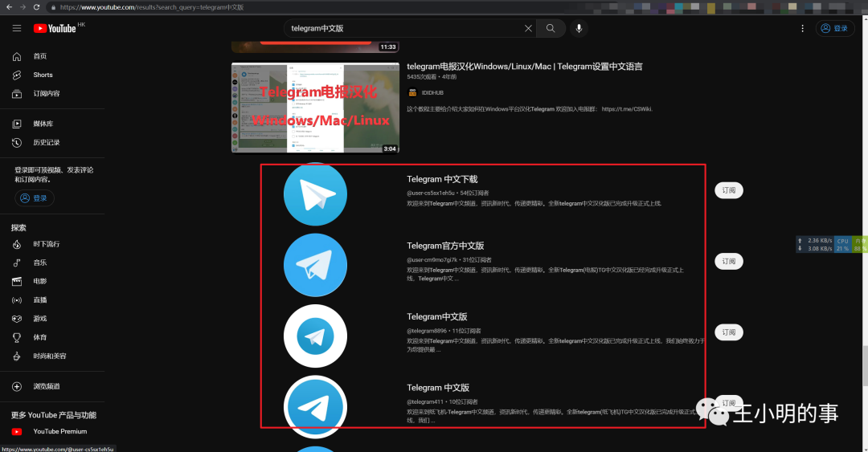Click the magnifier search button
The height and width of the screenshot is (452, 868).
(551, 28)
